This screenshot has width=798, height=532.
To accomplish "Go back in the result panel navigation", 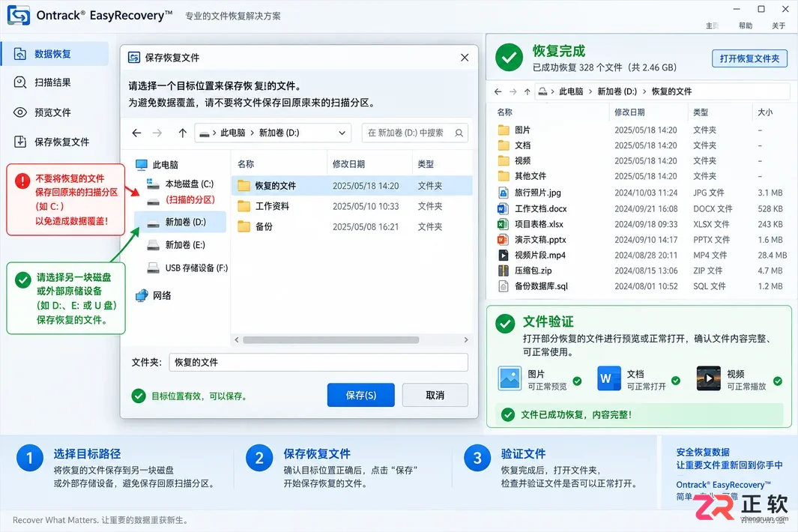I will [x=498, y=91].
